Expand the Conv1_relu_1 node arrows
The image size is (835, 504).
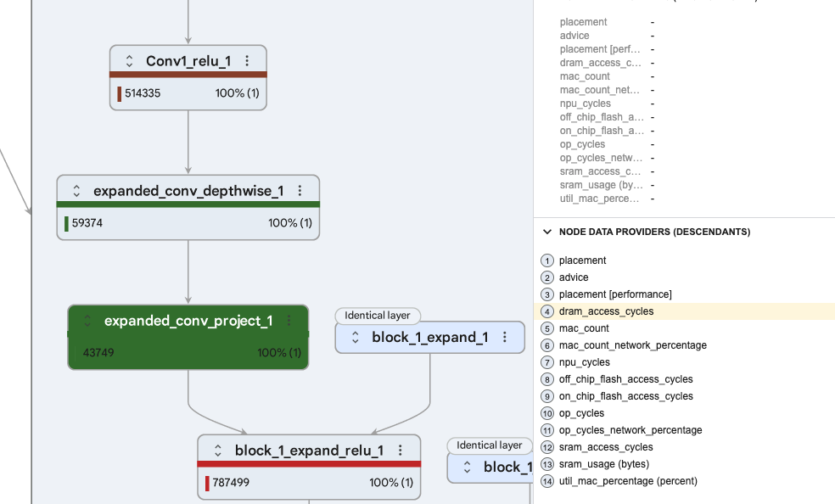(129, 61)
